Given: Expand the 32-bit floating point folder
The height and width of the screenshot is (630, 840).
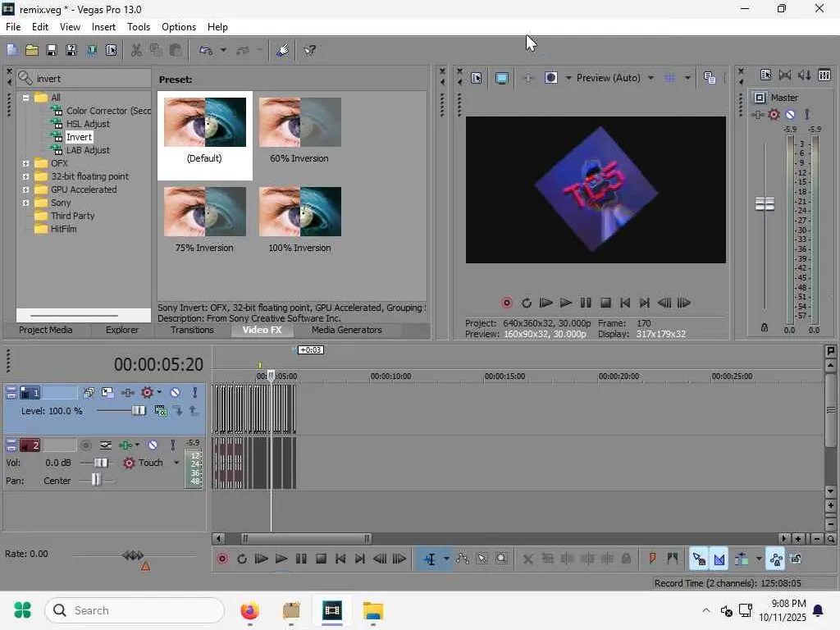Looking at the screenshot, I should point(25,176).
